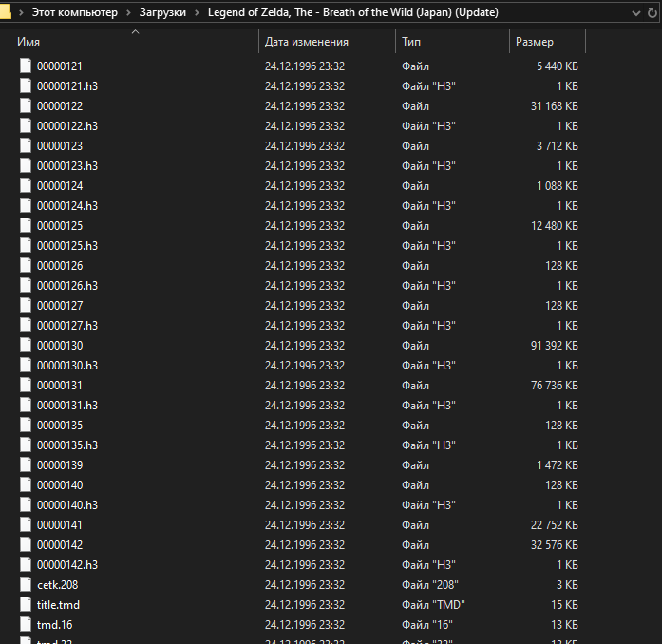Click the file icon of 00000121

(26, 66)
